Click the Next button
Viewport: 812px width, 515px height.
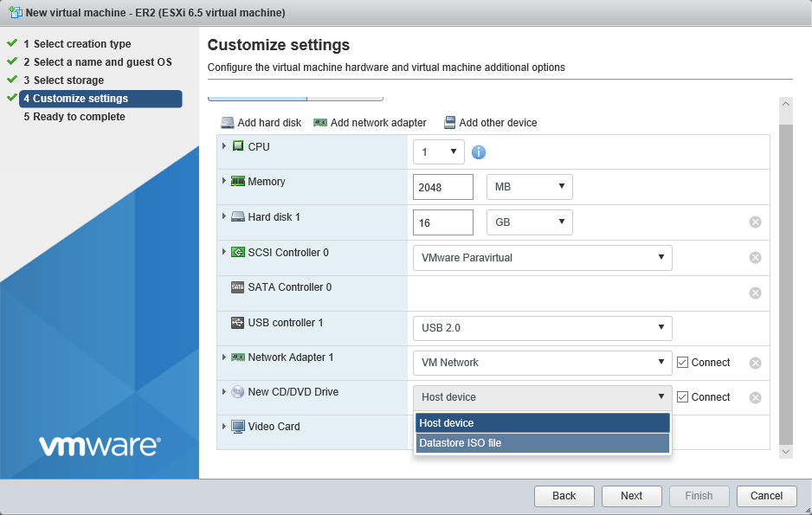pos(631,496)
